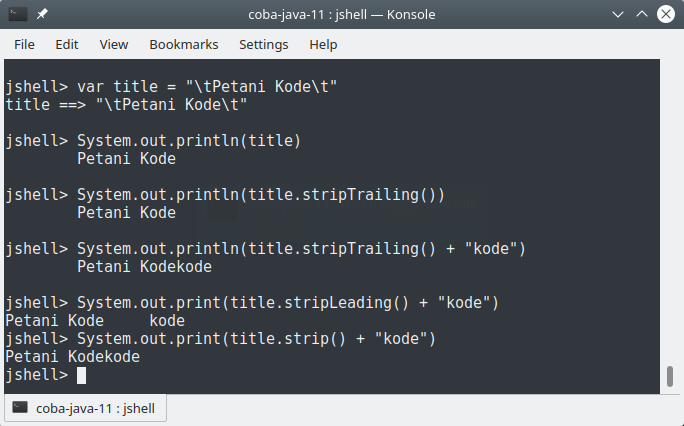Open the Edit menu
This screenshot has height=426, width=684.
(x=67, y=44)
